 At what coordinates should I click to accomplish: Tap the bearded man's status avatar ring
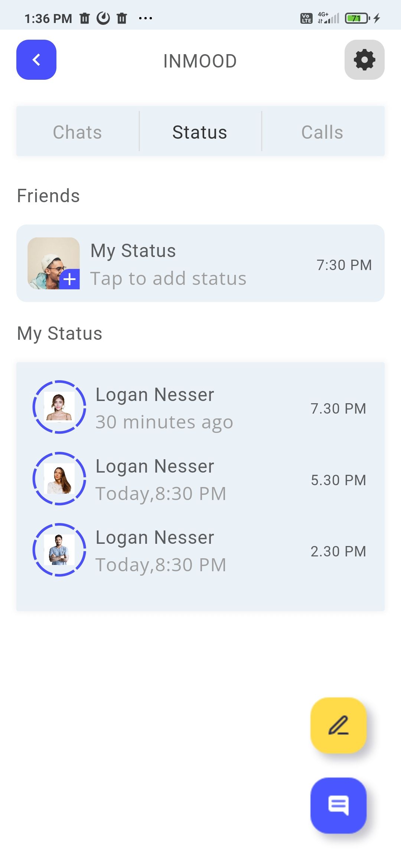pos(59,550)
